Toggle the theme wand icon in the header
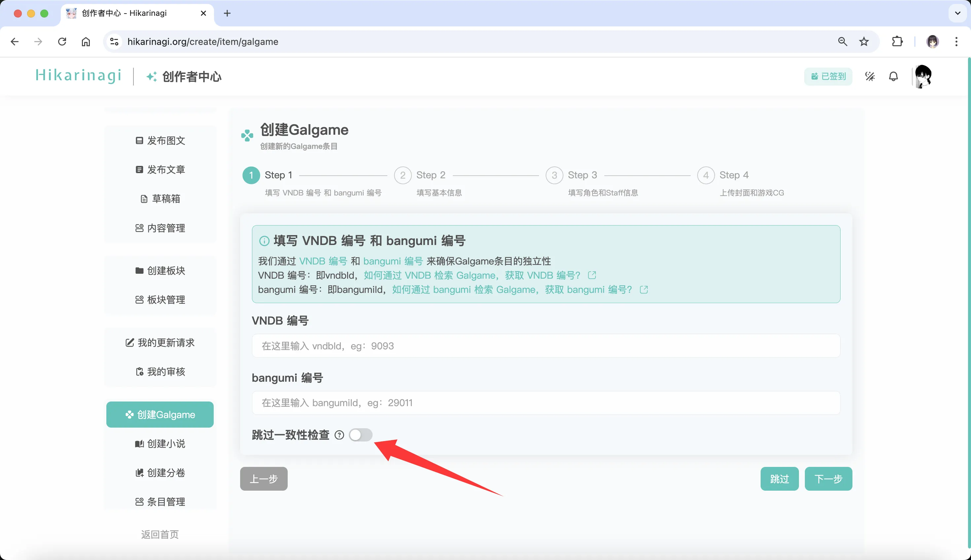This screenshot has height=560, width=971. coord(870,77)
